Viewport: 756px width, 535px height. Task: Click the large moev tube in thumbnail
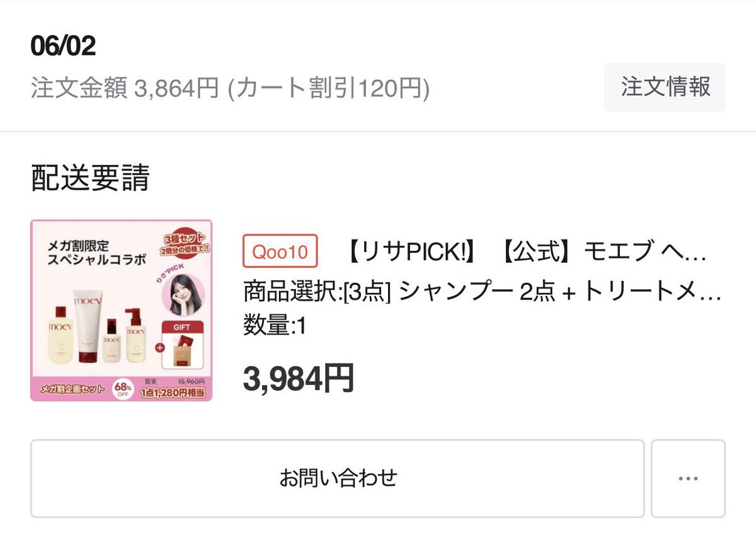pos(88,326)
